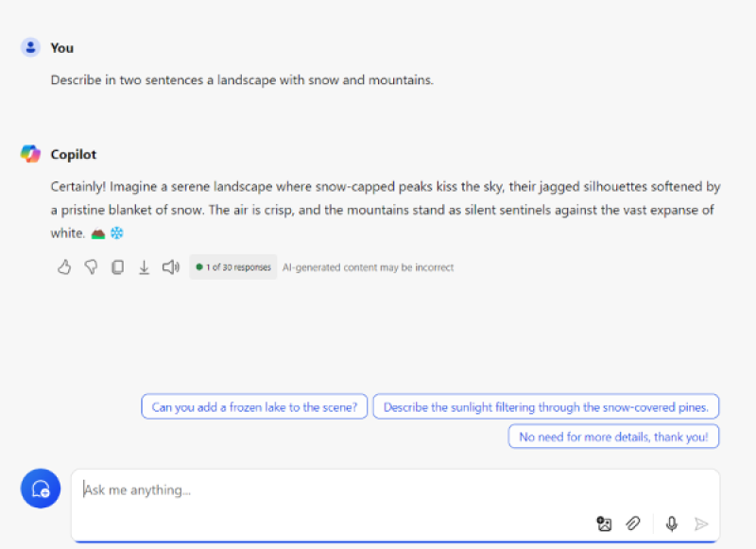This screenshot has height=549, width=756.
Task: Click the user avatar next to You
Action: (x=30, y=47)
